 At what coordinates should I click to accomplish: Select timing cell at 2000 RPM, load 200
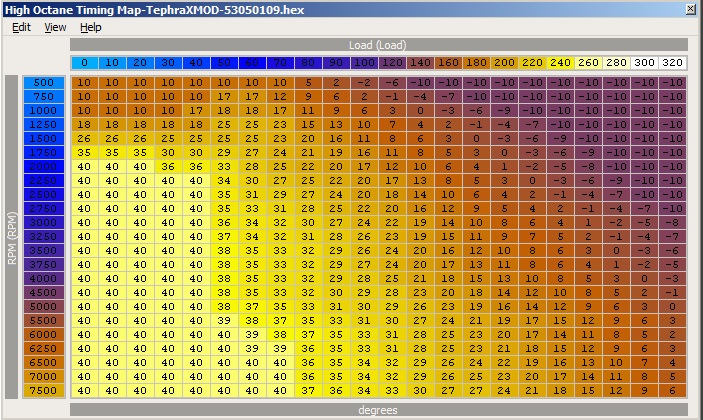504,166
